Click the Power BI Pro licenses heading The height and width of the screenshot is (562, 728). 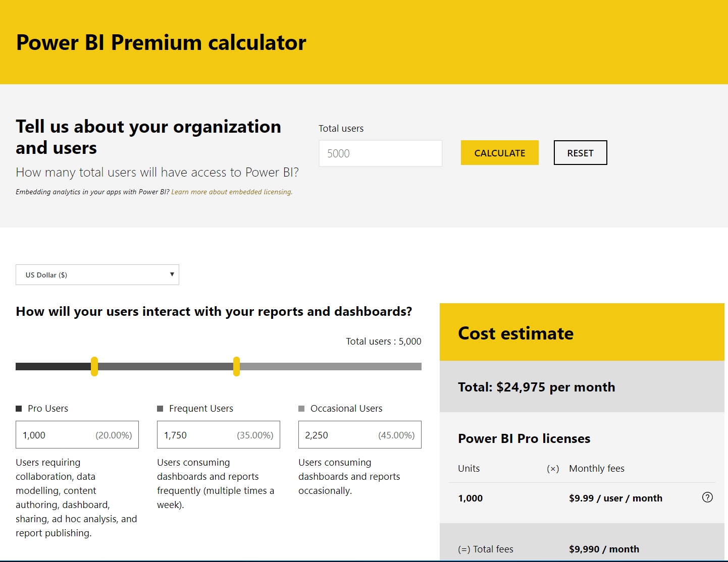[524, 438]
